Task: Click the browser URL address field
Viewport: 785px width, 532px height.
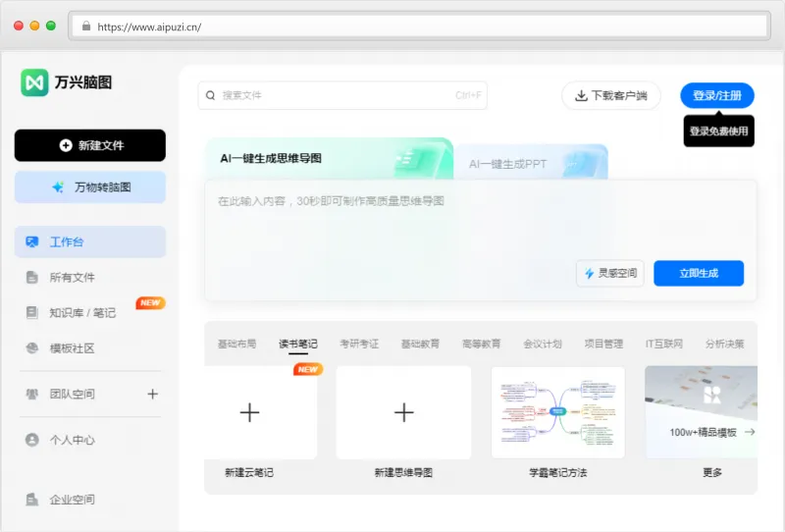Action: coord(420,27)
